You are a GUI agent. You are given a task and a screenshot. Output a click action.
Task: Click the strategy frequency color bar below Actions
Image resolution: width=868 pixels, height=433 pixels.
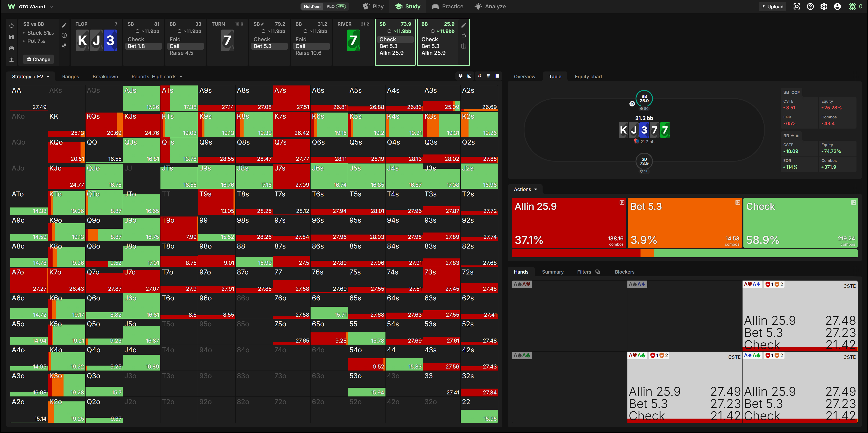coord(684,253)
